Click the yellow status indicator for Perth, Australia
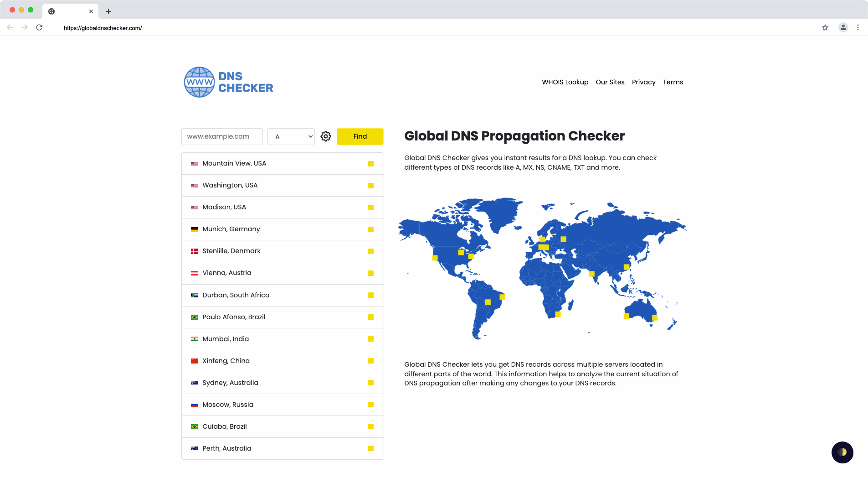 click(370, 449)
